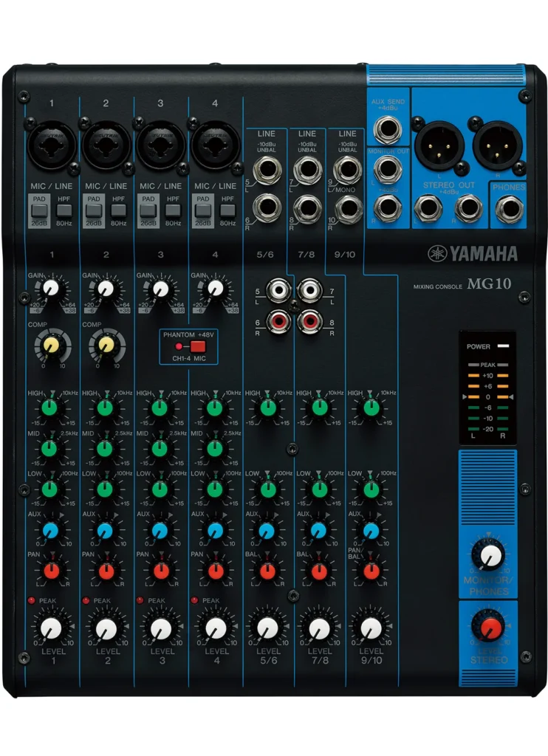Select the channel 2 MIC/LINE combo jack
This screenshot has width=548, height=756.
106,145
